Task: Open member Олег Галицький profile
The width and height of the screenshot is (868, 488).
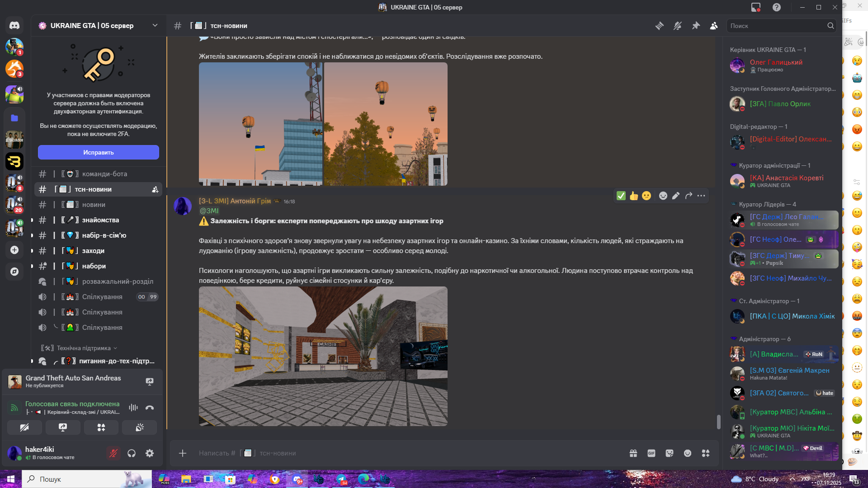Action: [783, 66]
